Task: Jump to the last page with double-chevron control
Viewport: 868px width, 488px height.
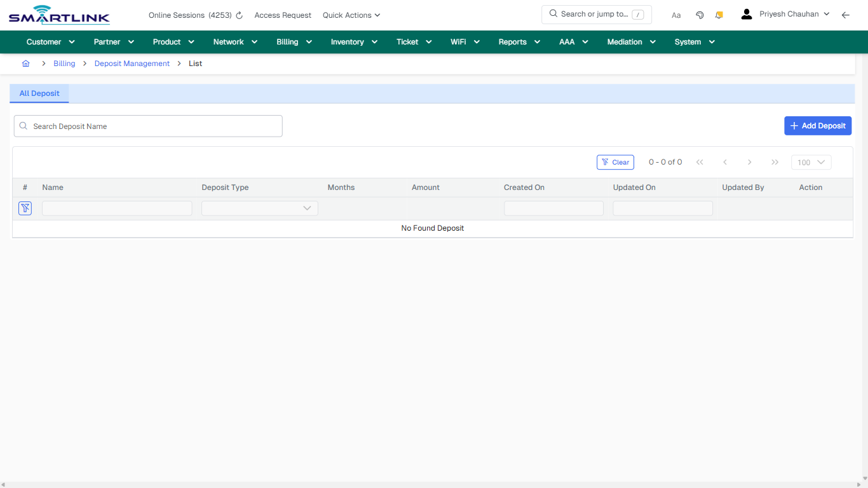Action: pyautogui.click(x=775, y=162)
